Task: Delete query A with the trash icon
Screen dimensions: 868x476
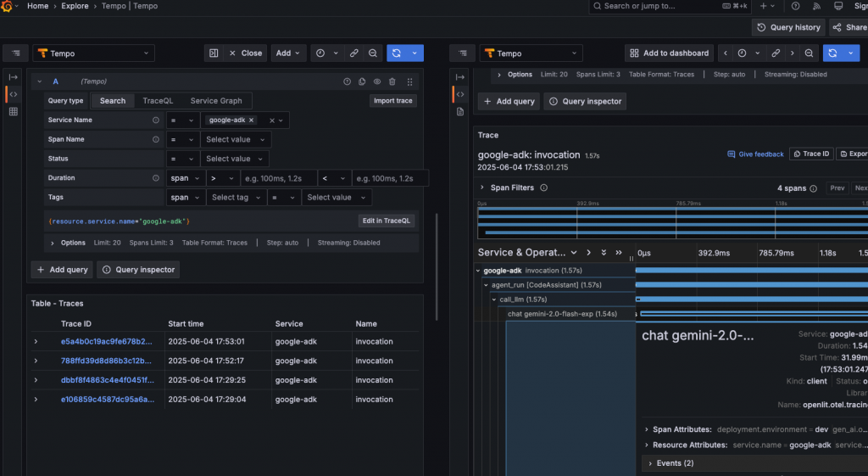Action: coord(393,81)
